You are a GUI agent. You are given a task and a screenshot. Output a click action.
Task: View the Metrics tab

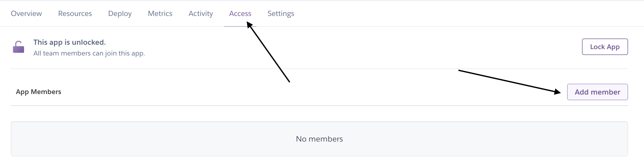[160, 13]
